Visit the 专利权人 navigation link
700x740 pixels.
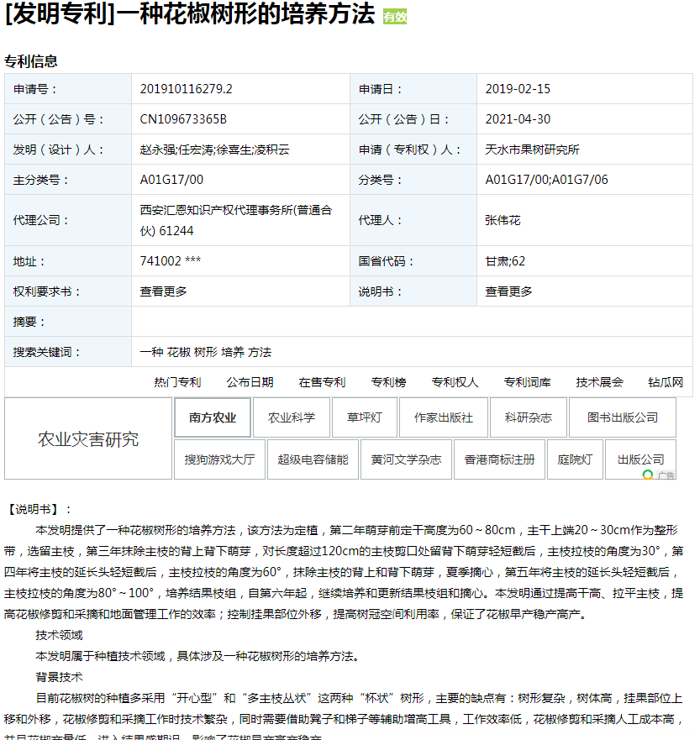[455, 382]
